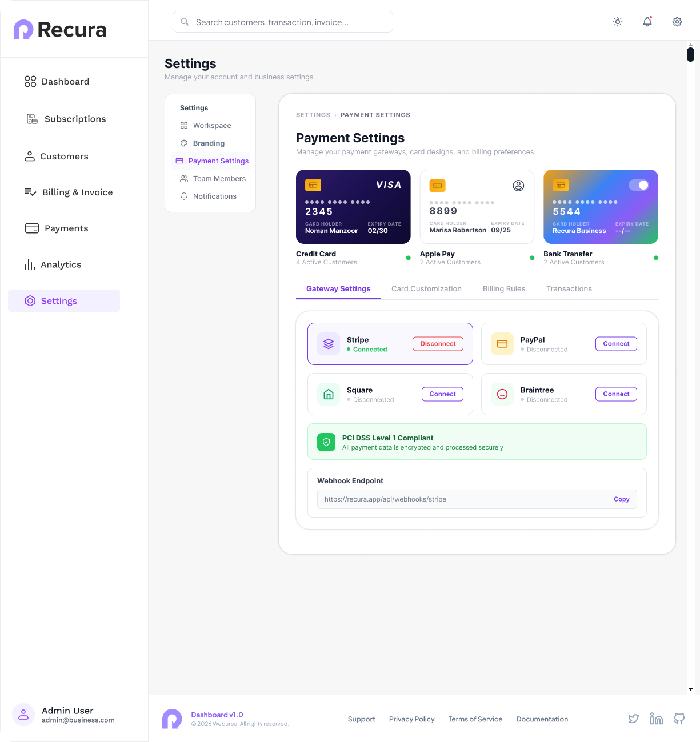
Task: Open Billing & Invoice section
Action: tap(69, 192)
